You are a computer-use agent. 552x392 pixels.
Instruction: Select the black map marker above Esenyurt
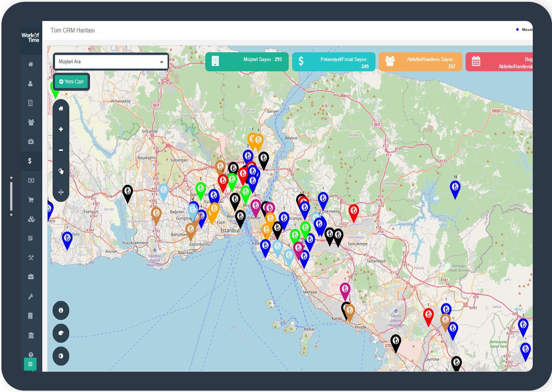[127, 194]
